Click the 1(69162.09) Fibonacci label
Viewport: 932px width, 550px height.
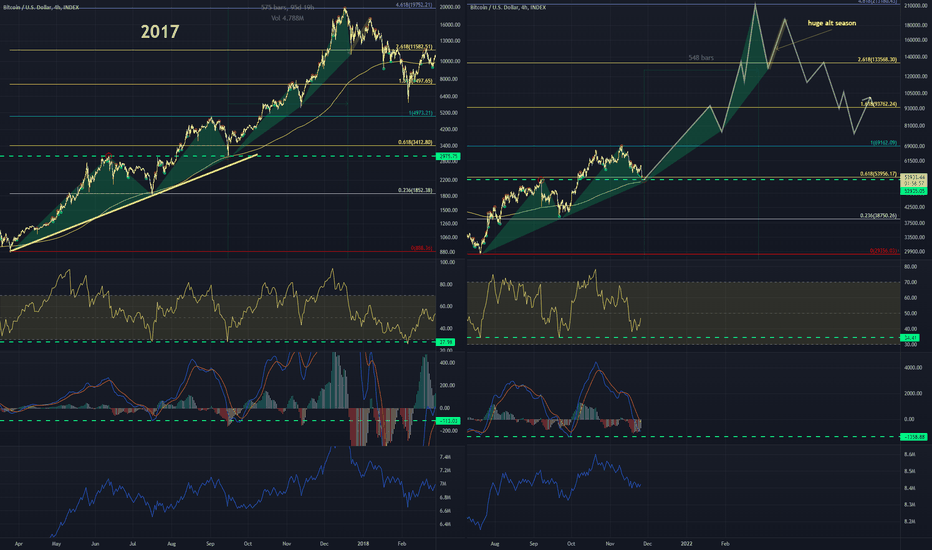click(x=883, y=143)
